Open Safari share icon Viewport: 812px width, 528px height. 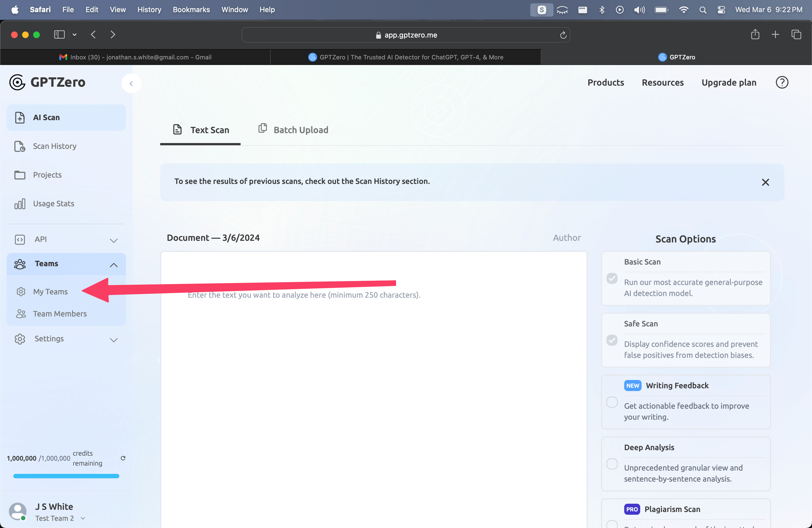pos(755,35)
